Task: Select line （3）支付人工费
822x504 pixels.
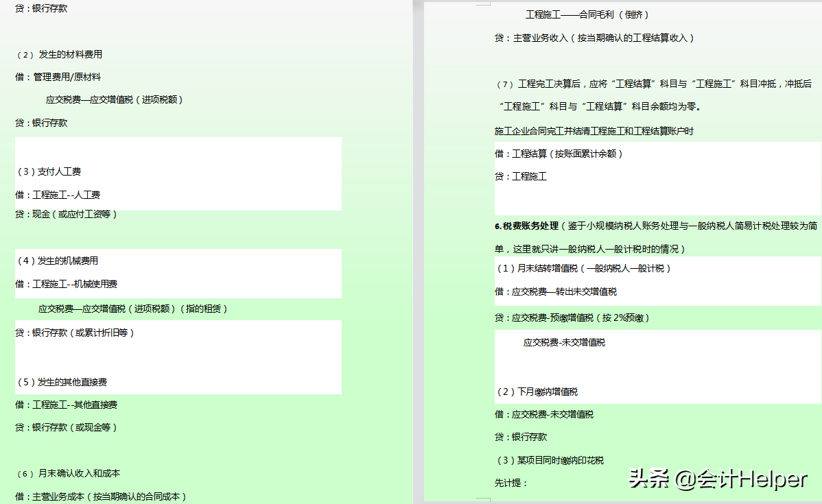Action: point(50,171)
